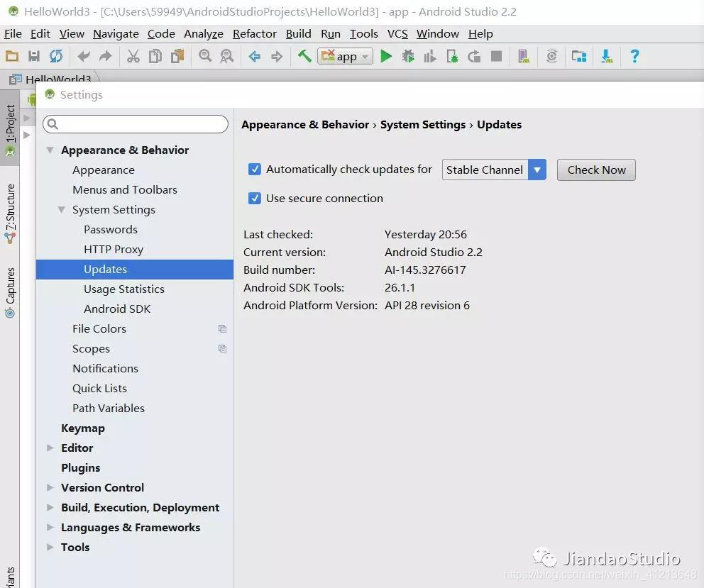Click the Help question mark icon

coord(634,56)
